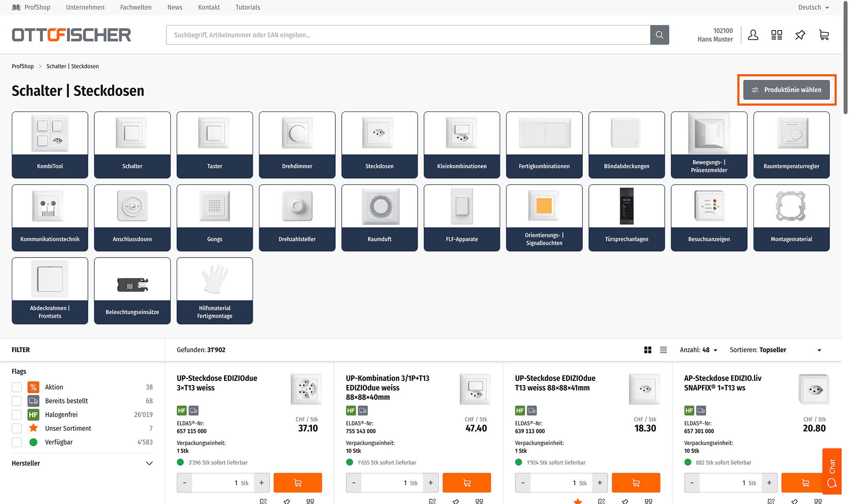The height and width of the screenshot is (504, 849).
Task: Open the Chat widget
Action: point(832,471)
